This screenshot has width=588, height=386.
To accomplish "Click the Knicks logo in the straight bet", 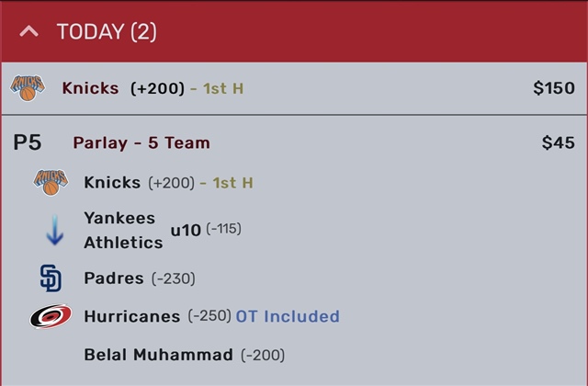I will [x=28, y=88].
